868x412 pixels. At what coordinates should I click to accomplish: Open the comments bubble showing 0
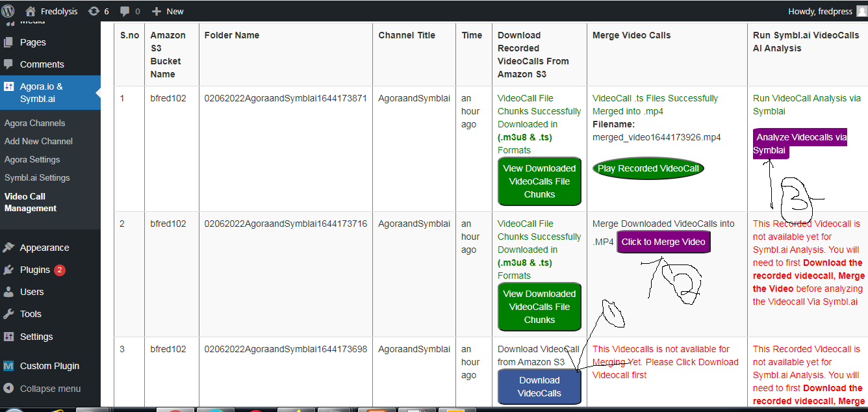[130, 11]
